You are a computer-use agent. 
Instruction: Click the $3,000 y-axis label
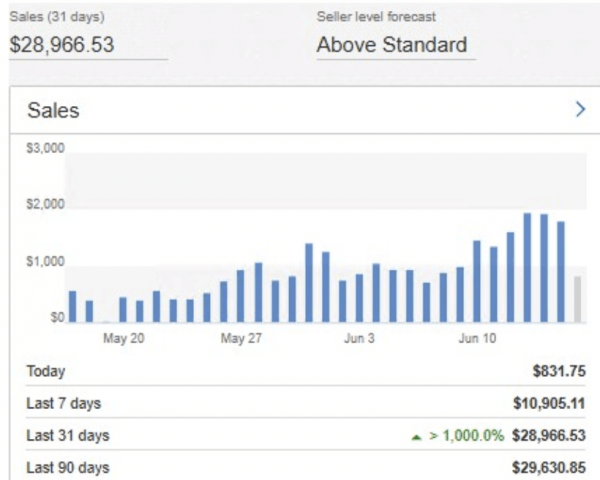[44, 149]
